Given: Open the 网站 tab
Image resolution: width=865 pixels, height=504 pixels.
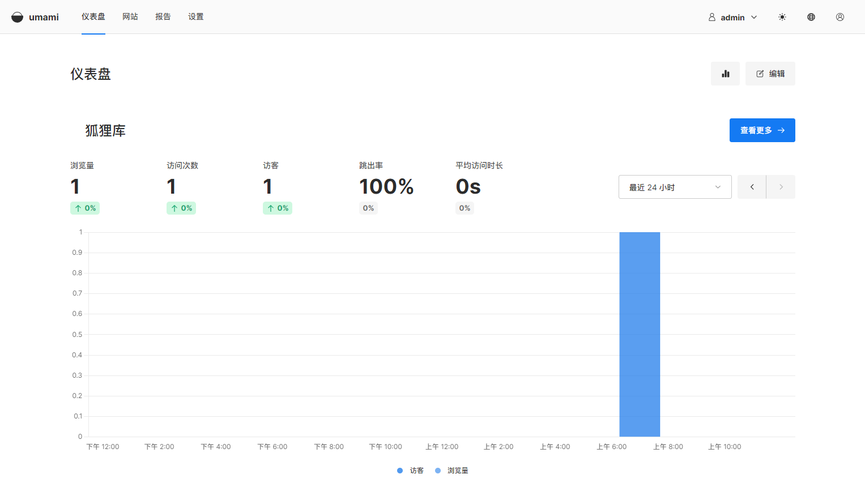Looking at the screenshot, I should point(130,17).
